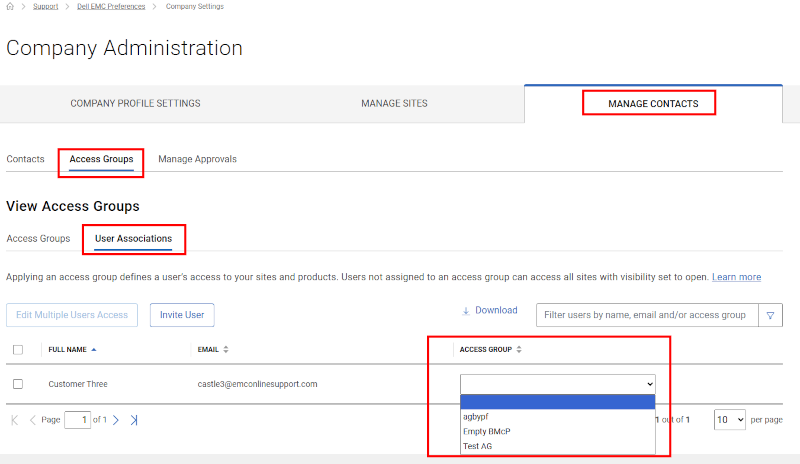This screenshot has width=800, height=464.
Task: Expand the per page count dropdown
Action: (x=729, y=419)
